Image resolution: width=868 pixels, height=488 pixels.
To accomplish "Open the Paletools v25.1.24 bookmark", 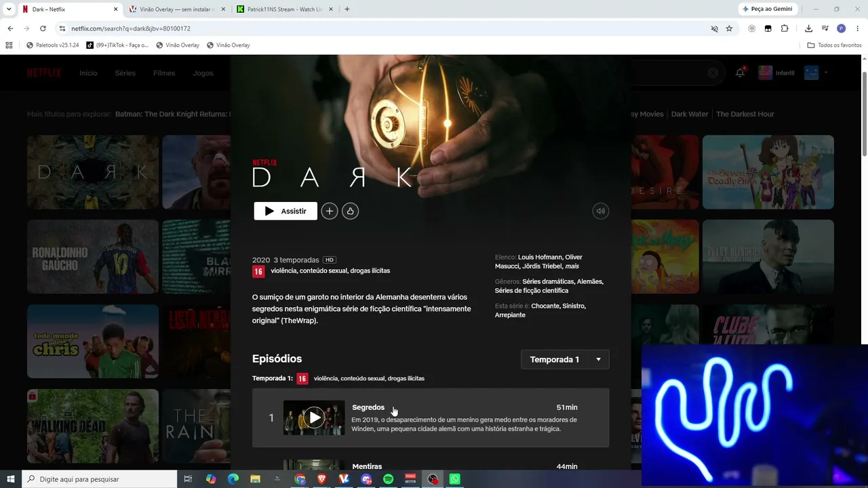I will click(x=52, y=45).
